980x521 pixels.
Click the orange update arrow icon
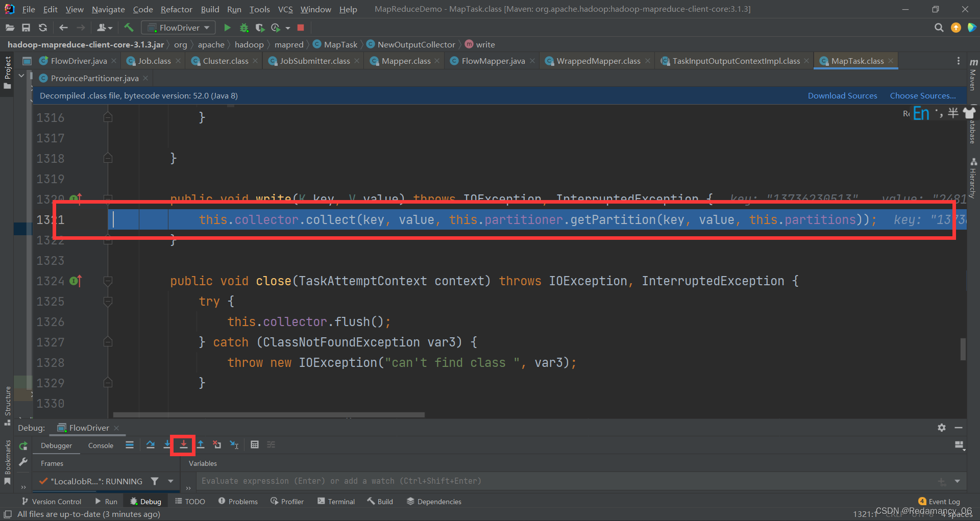(956, 28)
